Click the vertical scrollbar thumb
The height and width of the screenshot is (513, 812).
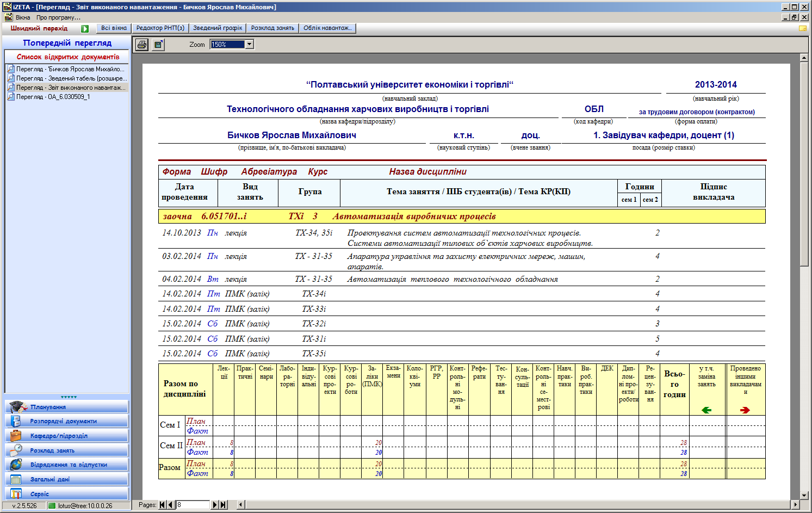(x=804, y=164)
